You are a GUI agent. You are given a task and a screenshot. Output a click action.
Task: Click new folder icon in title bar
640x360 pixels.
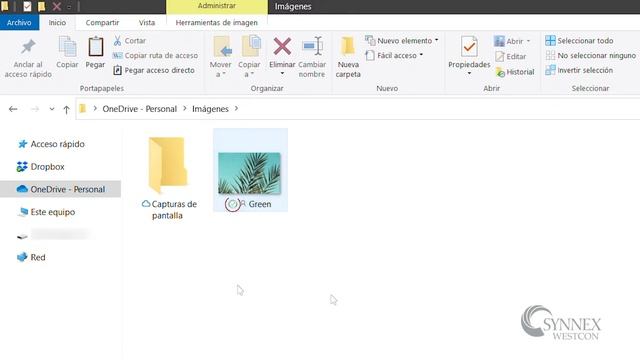coord(42,6)
